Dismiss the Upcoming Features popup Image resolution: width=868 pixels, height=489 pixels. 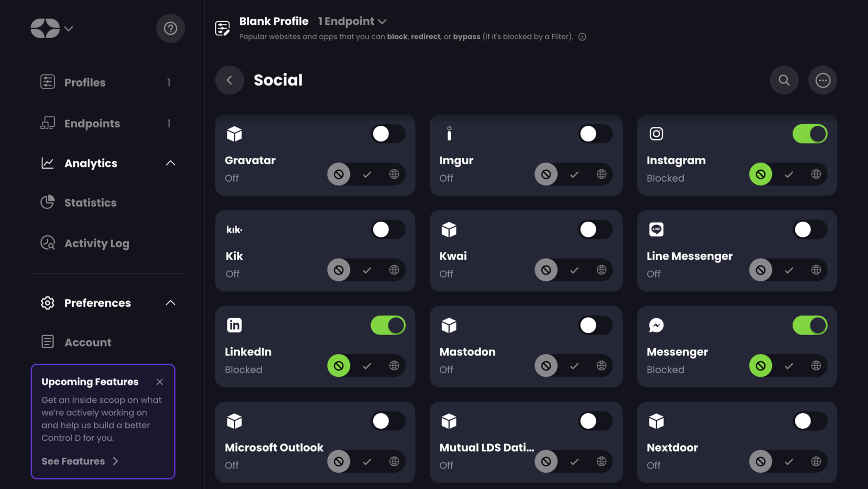pos(159,382)
